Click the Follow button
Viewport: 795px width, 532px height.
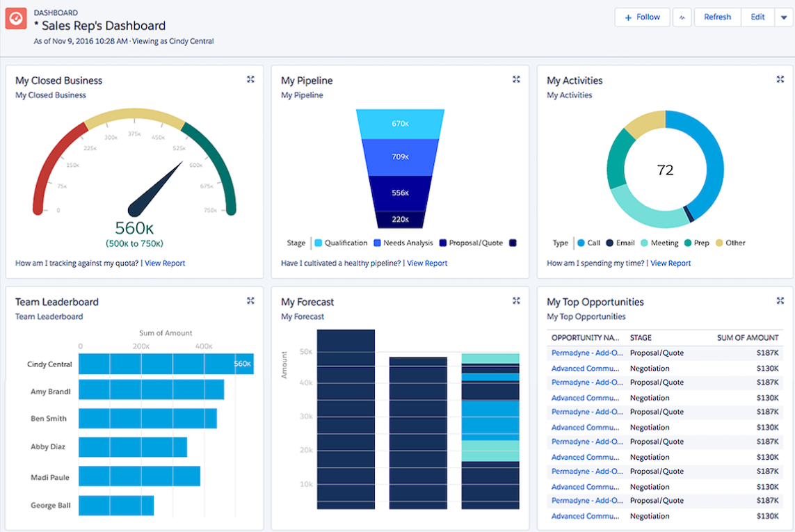tap(643, 17)
